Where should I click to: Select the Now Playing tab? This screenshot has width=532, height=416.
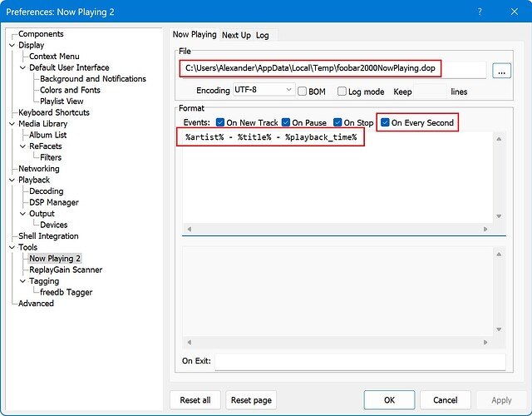(195, 34)
